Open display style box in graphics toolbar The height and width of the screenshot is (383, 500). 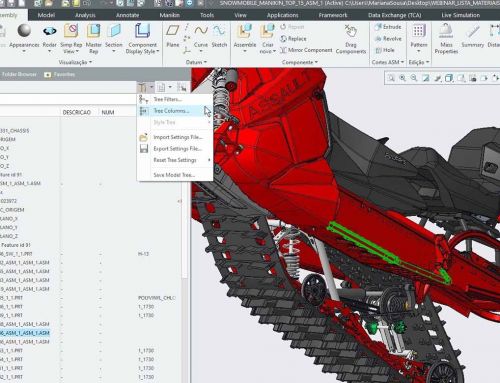coord(449,78)
